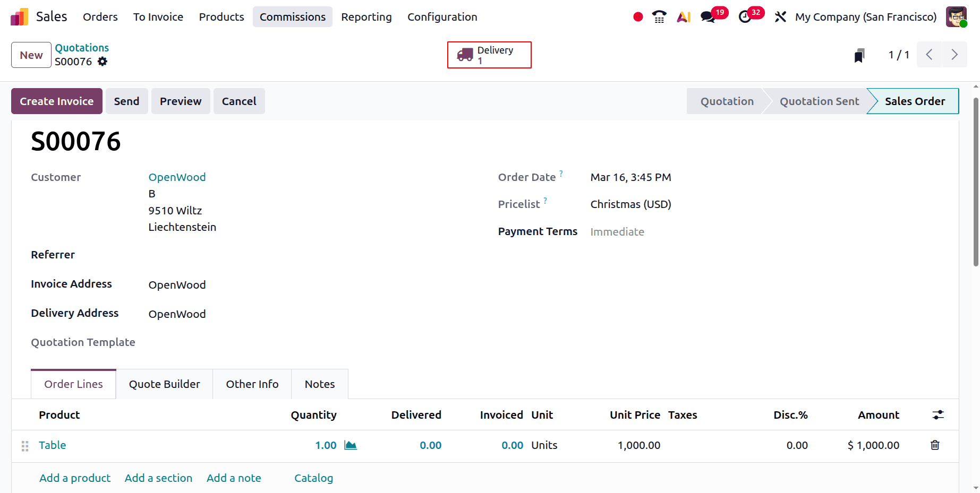
Task: Click the forecast chart icon beside quantity
Action: (x=351, y=445)
